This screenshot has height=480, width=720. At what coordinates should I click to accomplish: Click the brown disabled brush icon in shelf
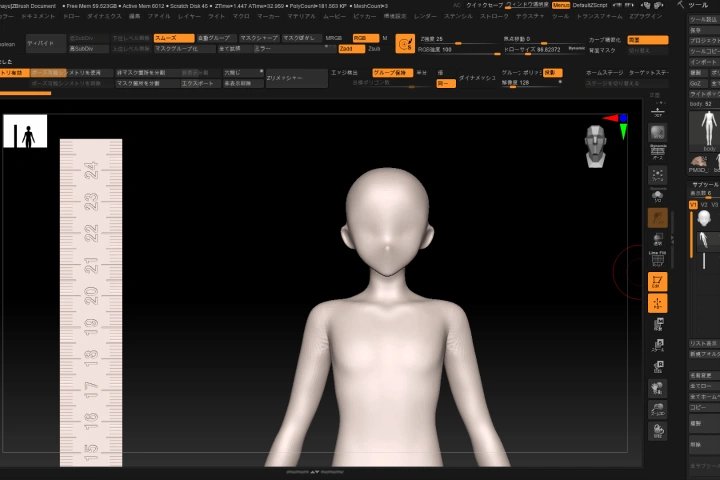tap(657, 218)
